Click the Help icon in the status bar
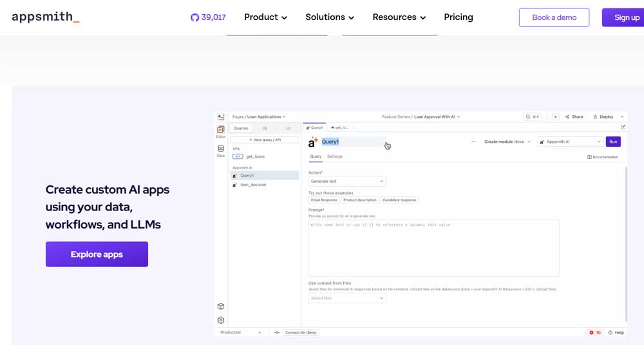Viewport: 644px width, 345px height. tap(616, 333)
